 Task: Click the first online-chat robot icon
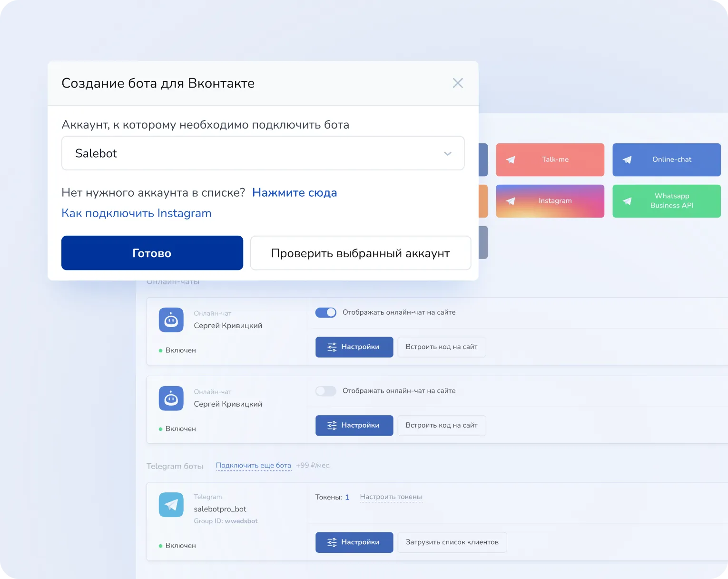[x=171, y=320]
